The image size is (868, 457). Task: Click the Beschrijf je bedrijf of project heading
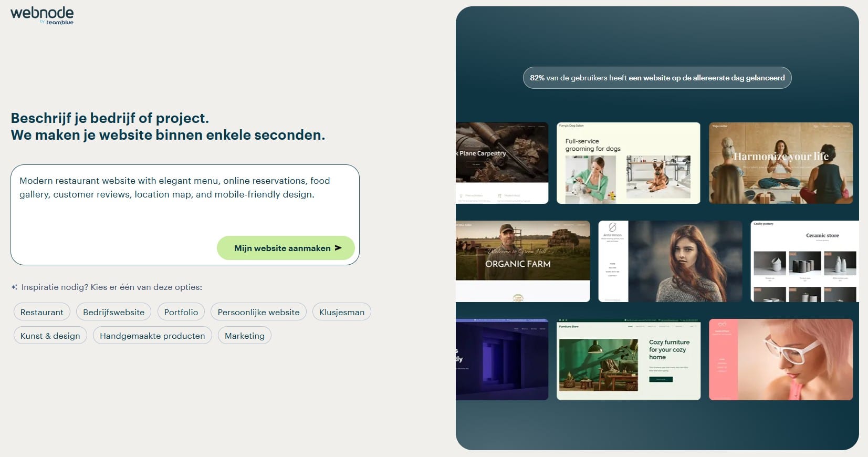tap(168, 127)
